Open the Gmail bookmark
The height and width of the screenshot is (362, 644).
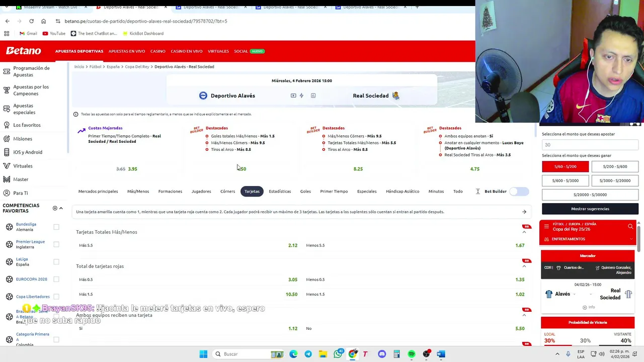28,33
